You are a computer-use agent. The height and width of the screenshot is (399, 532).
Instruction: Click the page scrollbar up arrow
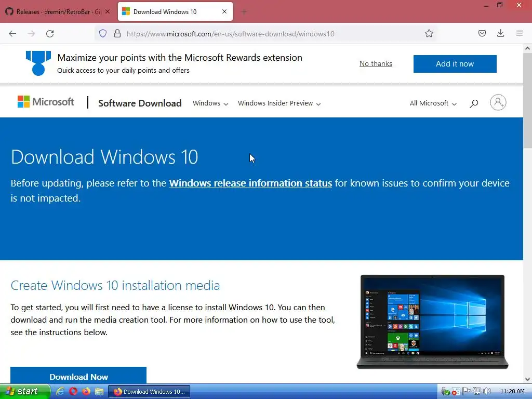click(528, 48)
